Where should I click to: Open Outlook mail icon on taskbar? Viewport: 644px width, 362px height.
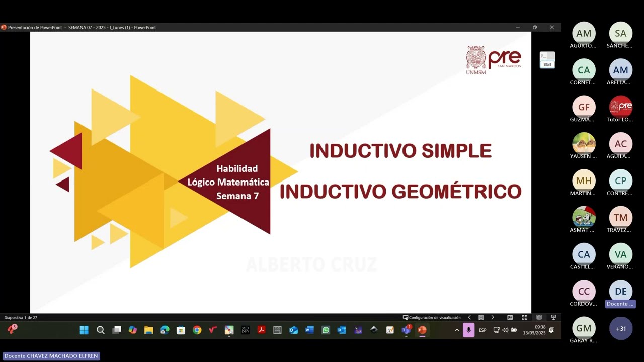click(x=294, y=330)
